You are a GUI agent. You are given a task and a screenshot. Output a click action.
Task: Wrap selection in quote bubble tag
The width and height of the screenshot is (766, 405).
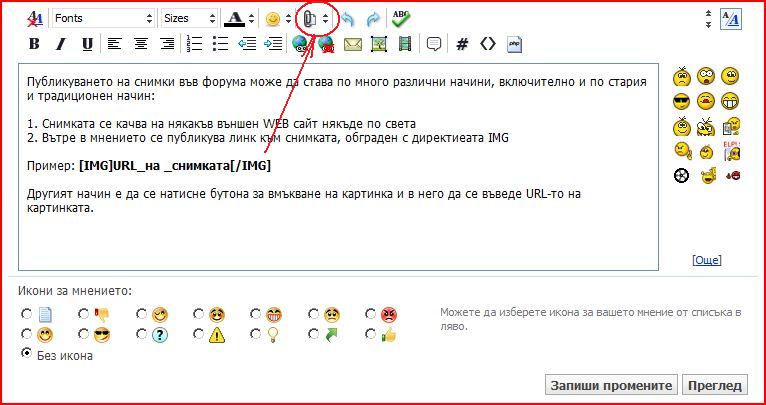tap(434, 44)
